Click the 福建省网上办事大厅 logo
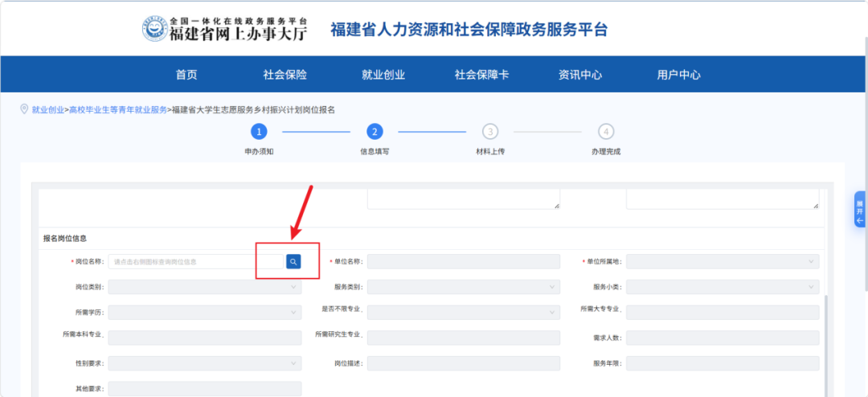The height and width of the screenshot is (397, 868). click(x=227, y=29)
